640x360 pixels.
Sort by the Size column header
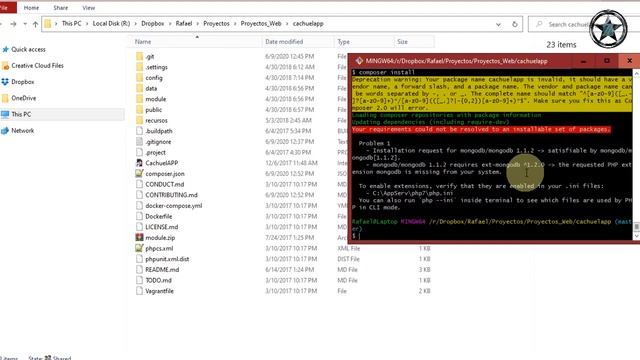point(414,42)
